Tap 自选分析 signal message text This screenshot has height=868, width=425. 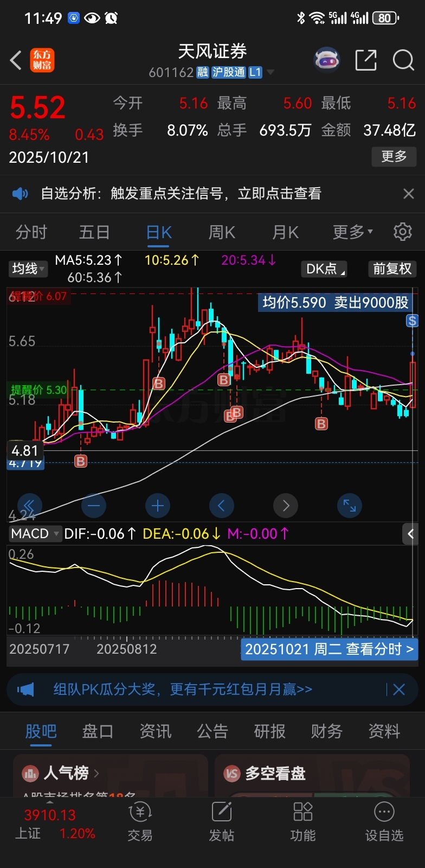coord(181,194)
